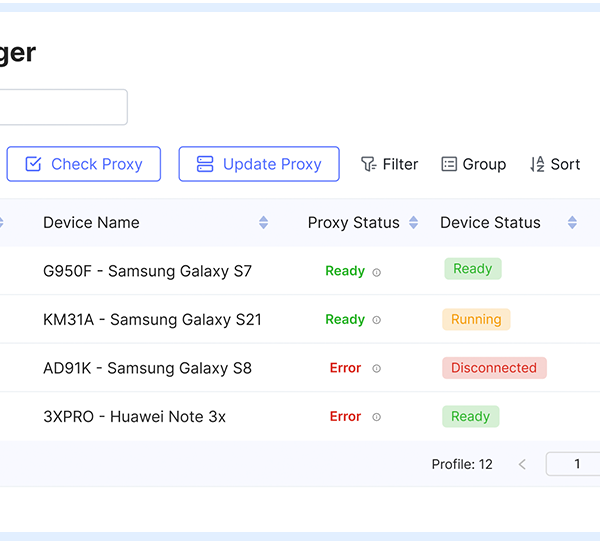Click Error proxy status of AD91K
This screenshot has height=545, width=600.
(345, 368)
